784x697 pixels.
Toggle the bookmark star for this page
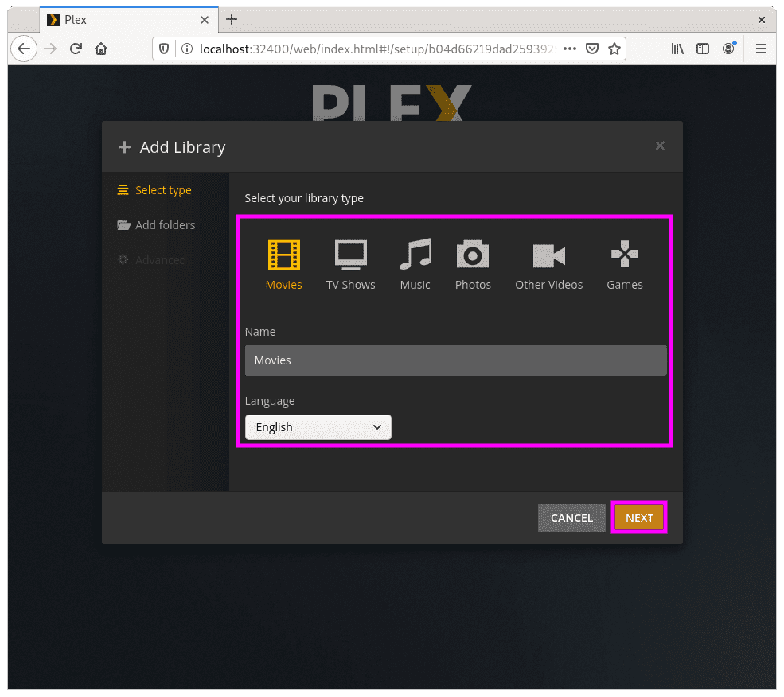614,49
